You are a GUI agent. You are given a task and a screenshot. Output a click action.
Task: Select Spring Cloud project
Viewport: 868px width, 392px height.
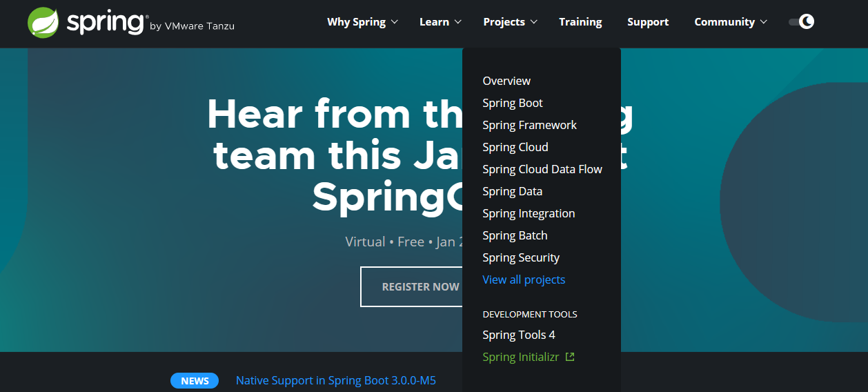pyautogui.click(x=515, y=147)
